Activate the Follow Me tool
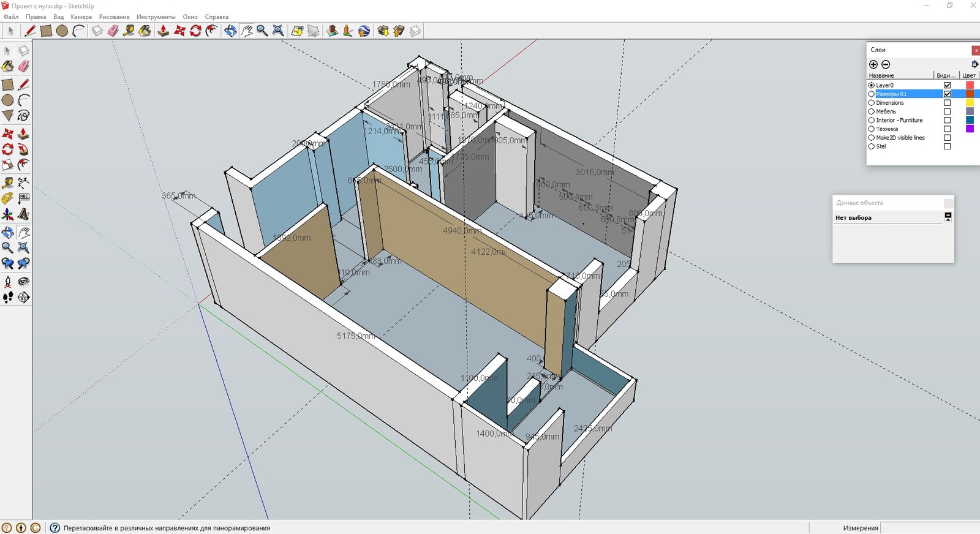Viewport: 980px width, 534px height. [23, 149]
